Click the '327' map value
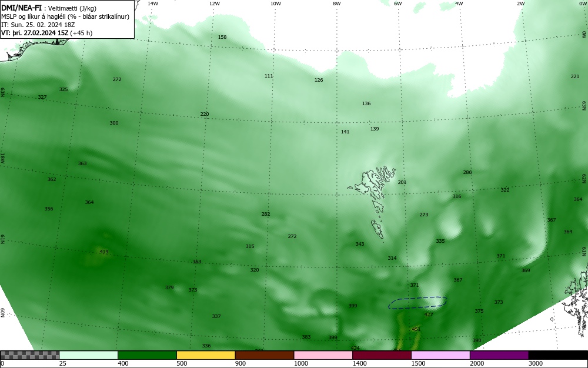 [x=42, y=97]
